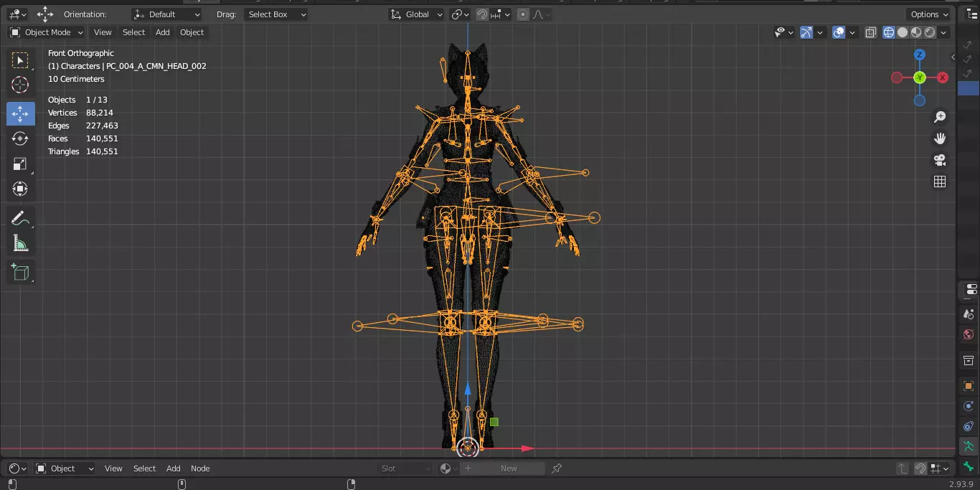Open the pivot point dropdown

[460, 14]
